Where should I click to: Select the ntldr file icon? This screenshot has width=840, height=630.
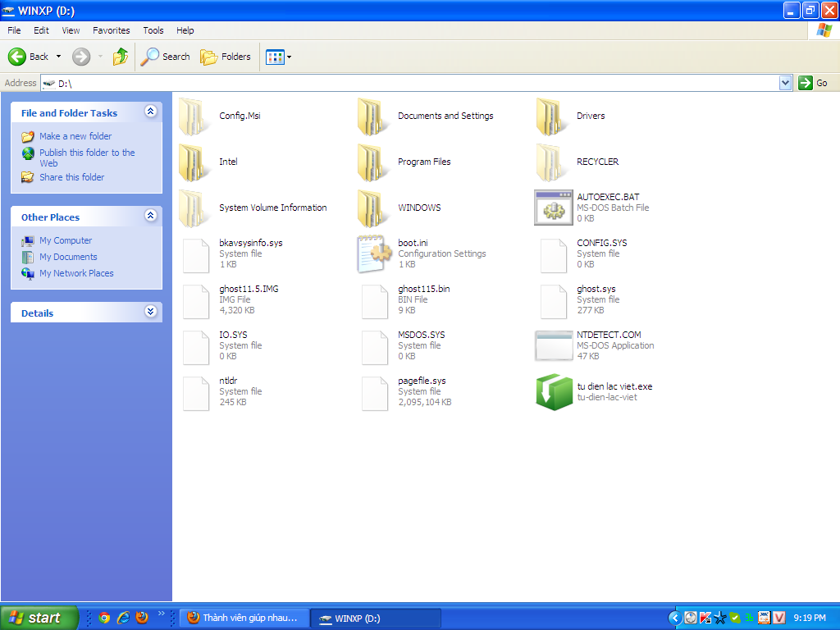(x=195, y=395)
